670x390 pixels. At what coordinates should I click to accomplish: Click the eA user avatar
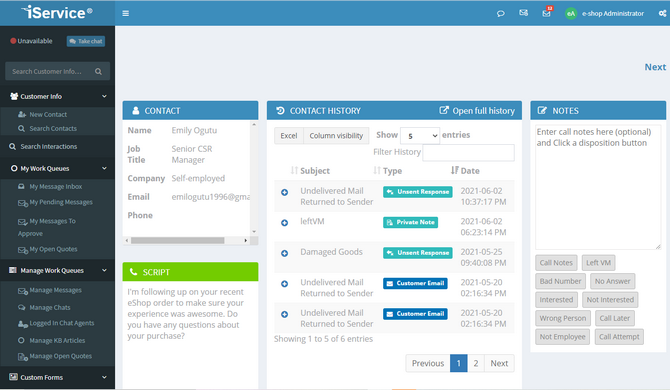(571, 14)
